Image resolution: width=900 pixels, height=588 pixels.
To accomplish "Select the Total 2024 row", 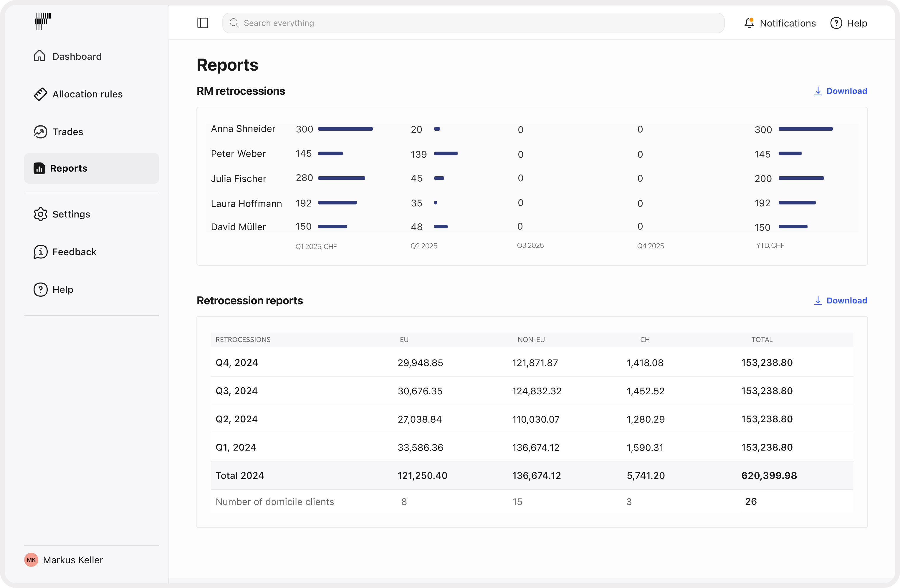I will tap(240, 475).
